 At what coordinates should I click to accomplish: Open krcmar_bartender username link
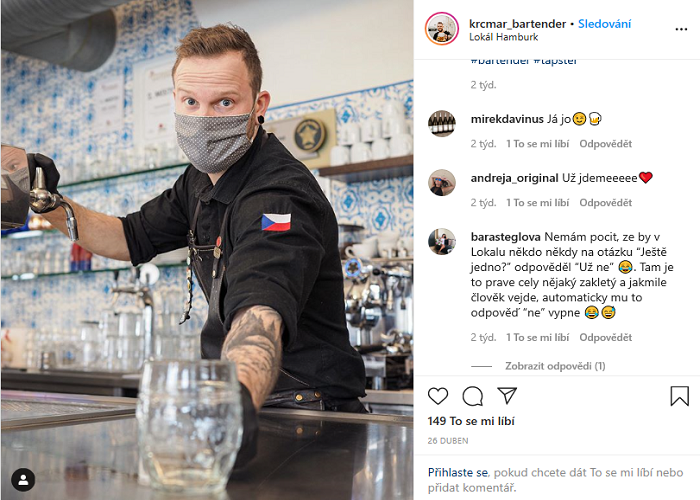click(x=517, y=24)
